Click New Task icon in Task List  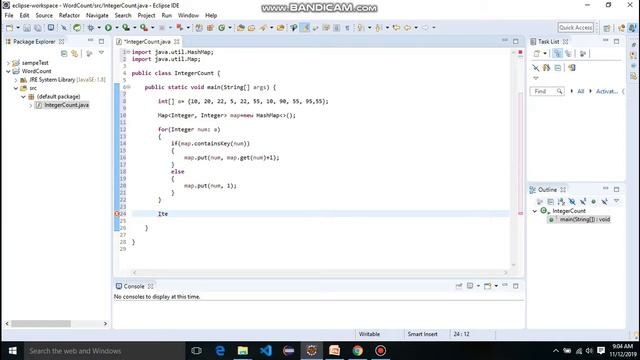537,53
